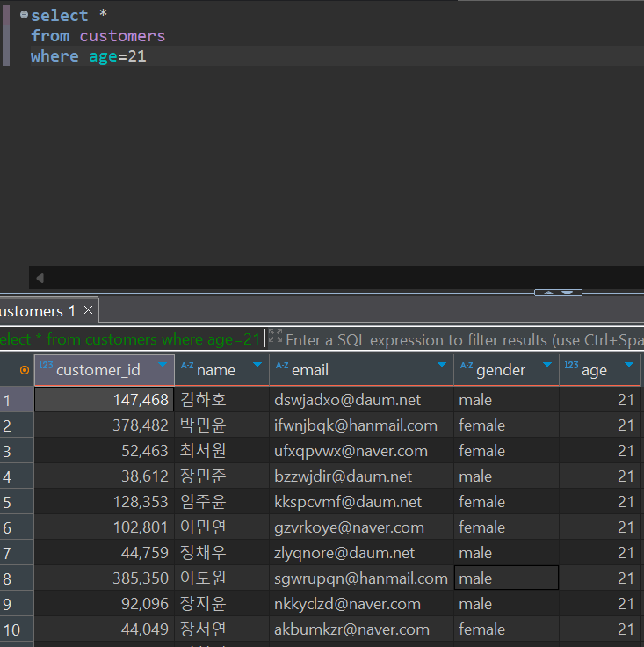This screenshot has width=644, height=647.
Task: Select cell with customer_id 44,049
Action: coord(105,629)
